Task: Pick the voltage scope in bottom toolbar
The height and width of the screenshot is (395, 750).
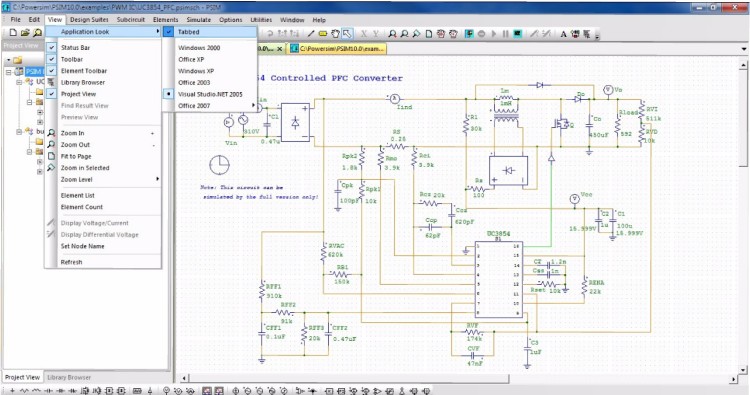Action: (207, 391)
